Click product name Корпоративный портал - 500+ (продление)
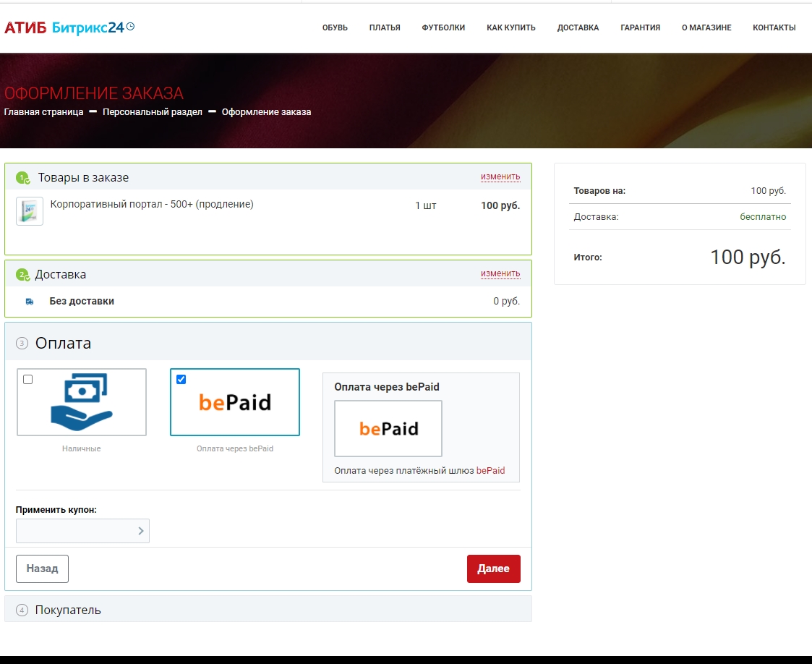 (x=152, y=204)
